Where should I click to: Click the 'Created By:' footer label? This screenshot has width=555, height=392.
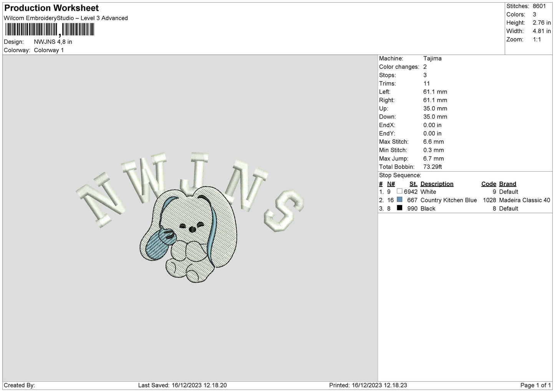click(20, 385)
